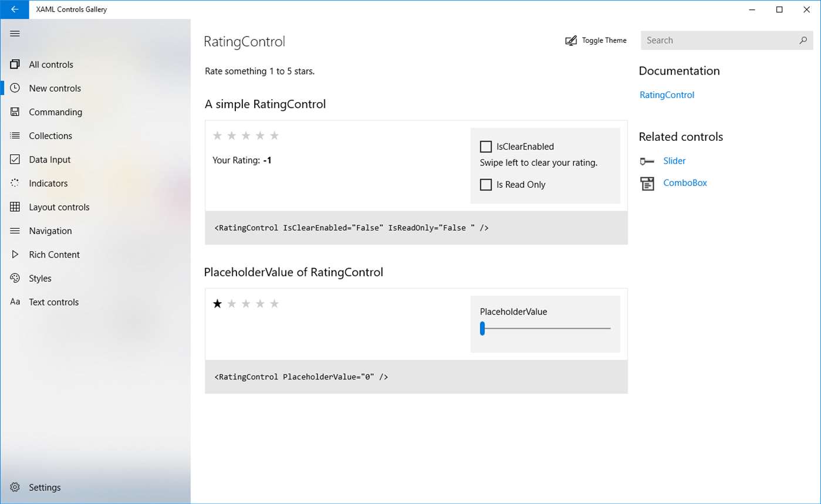Viewport: 821px width, 504px height.
Task: Click the Toggle Theme icon
Action: click(571, 40)
